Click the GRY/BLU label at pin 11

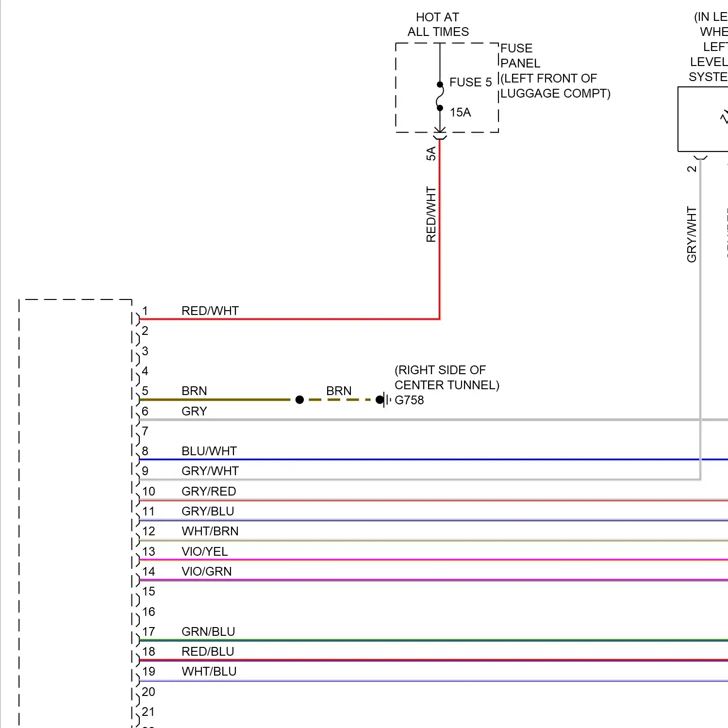[208, 511]
